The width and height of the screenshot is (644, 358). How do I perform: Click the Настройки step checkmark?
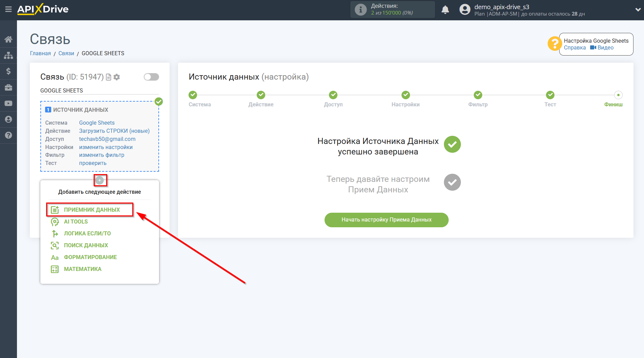tap(406, 95)
